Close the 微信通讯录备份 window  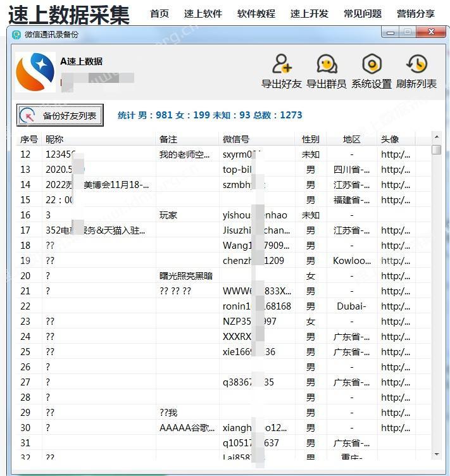coord(431,32)
